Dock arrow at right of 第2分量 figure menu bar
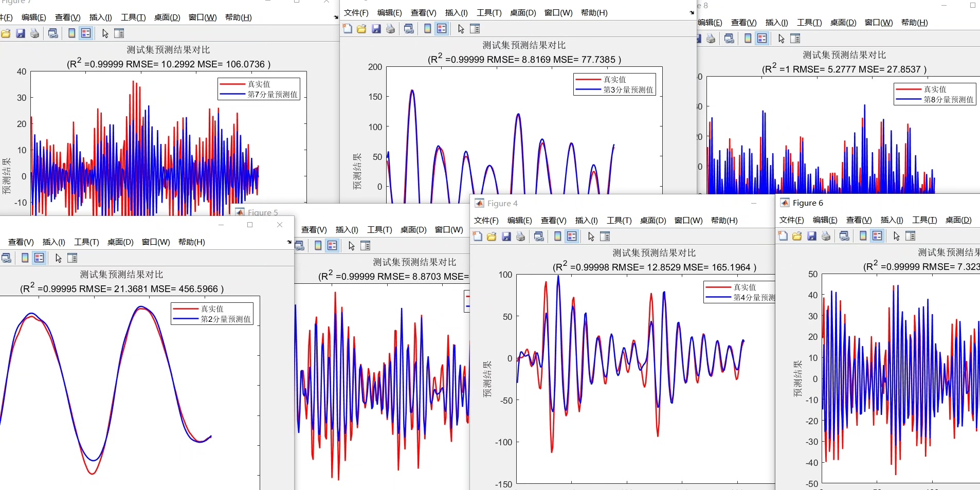 pyautogui.click(x=289, y=242)
